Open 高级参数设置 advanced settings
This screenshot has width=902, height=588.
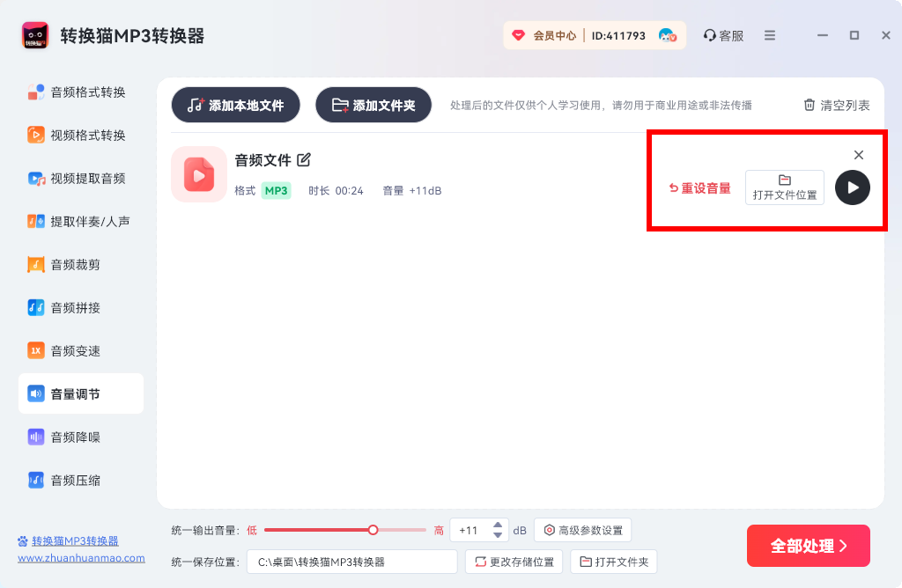(x=583, y=530)
